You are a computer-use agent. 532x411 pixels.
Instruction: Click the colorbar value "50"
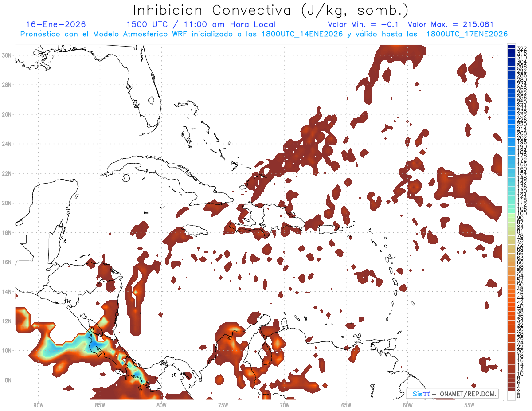520,284
